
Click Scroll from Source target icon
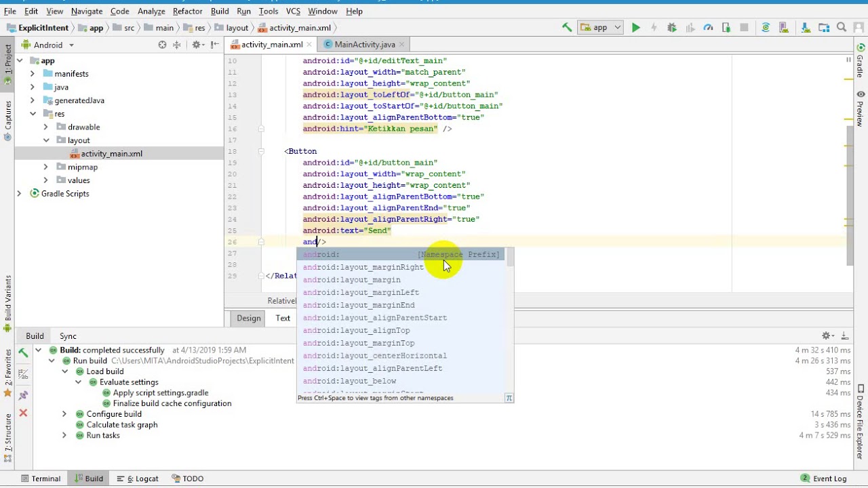[x=162, y=45]
